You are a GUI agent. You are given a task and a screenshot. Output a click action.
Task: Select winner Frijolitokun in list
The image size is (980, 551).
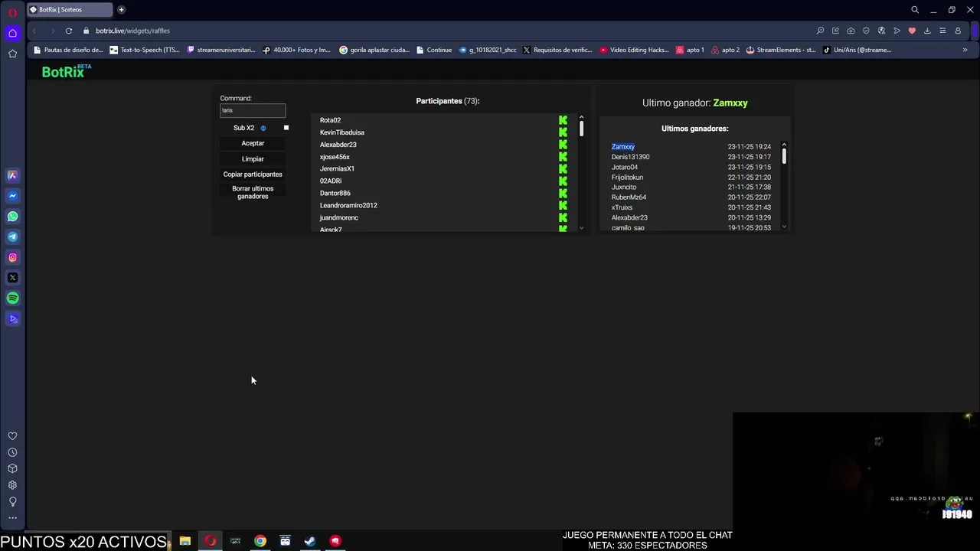pos(627,177)
